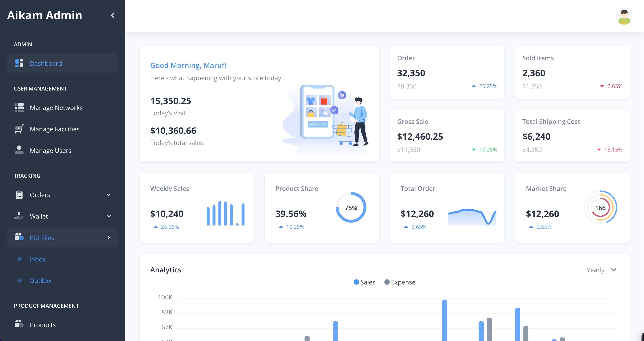Open the Products menu item
Image resolution: width=644 pixels, height=341 pixels.
click(x=63, y=324)
